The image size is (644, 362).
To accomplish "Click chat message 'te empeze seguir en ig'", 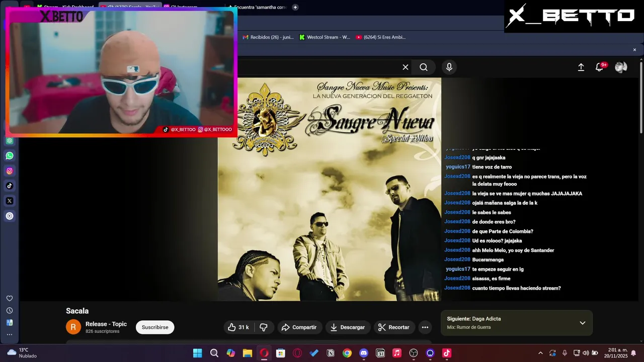I will pos(498,269).
